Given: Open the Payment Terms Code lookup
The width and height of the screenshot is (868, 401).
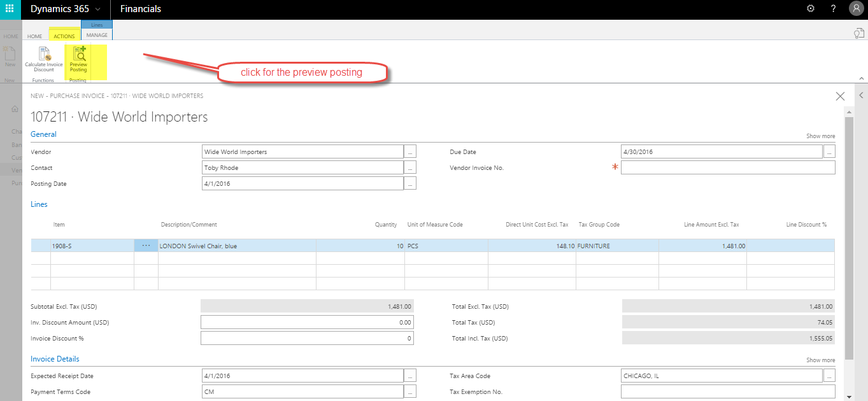Looking at the screenshot, I should pos(409,391).
